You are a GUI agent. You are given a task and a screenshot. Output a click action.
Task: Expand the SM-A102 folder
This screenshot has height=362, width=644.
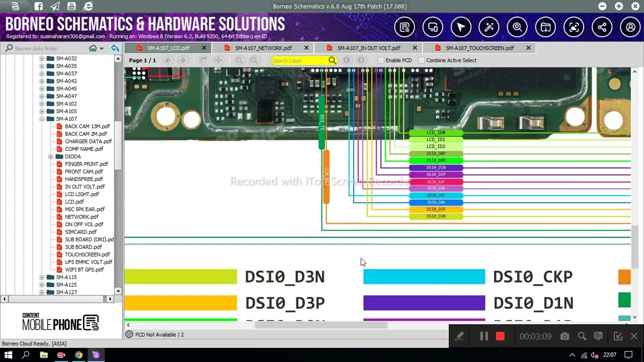tap(42, 104)
